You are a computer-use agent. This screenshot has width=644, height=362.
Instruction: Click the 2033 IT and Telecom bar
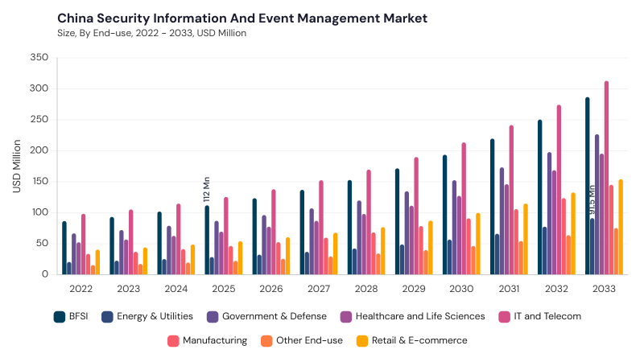[606, 178]
